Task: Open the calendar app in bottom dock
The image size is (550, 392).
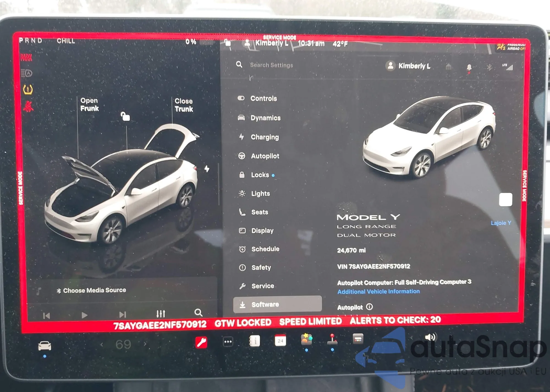Action: pyautogui.click(x=280, y=341)
